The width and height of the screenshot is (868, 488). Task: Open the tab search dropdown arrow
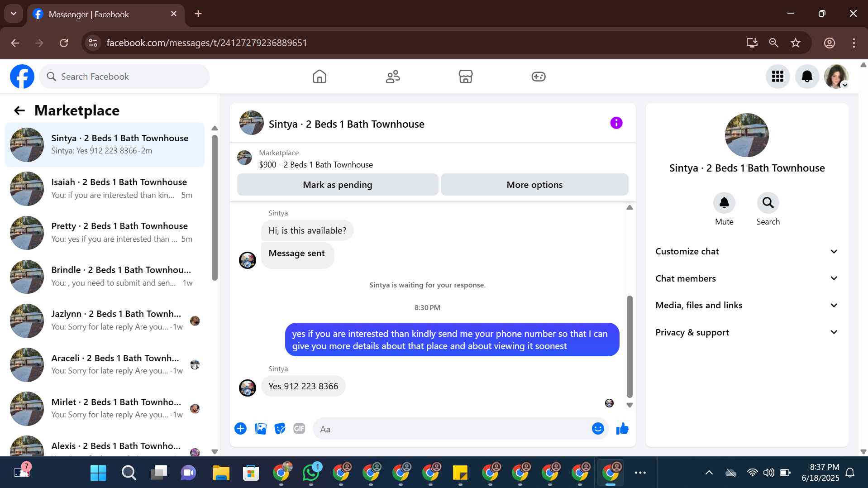coord(14,14)
